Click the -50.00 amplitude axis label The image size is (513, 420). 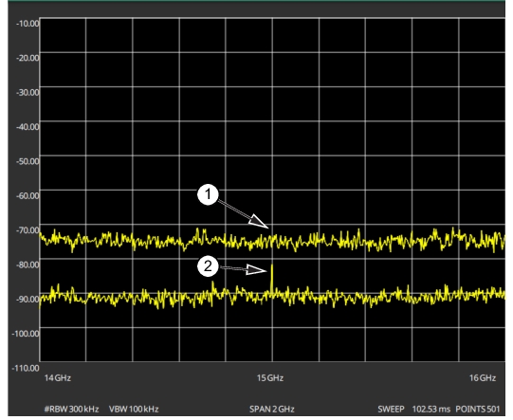coord(27,161)
